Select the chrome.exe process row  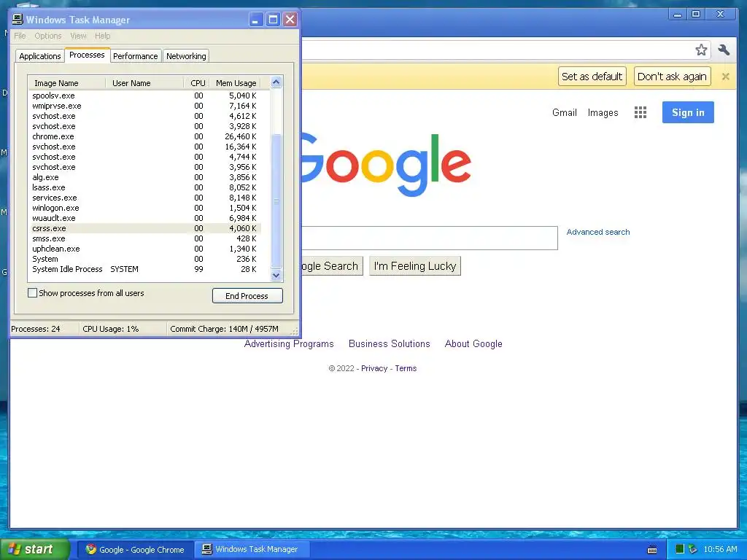pyautogui.click(x=144, y=136)
